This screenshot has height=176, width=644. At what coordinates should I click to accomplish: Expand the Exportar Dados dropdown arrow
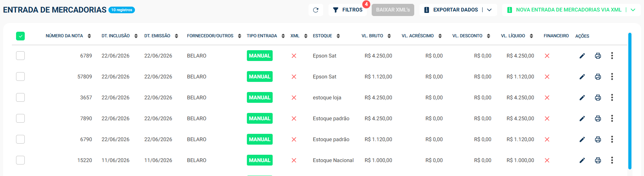(x=490, y=10)
